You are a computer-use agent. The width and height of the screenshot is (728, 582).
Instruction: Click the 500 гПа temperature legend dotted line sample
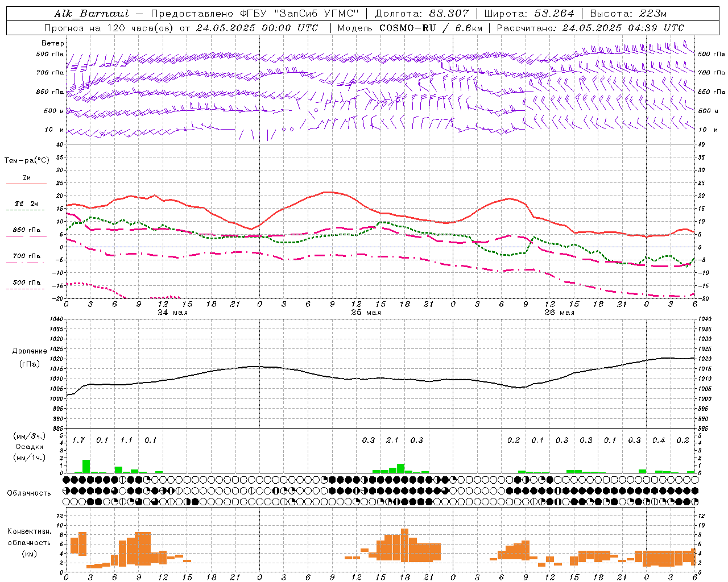click(26, 289)
